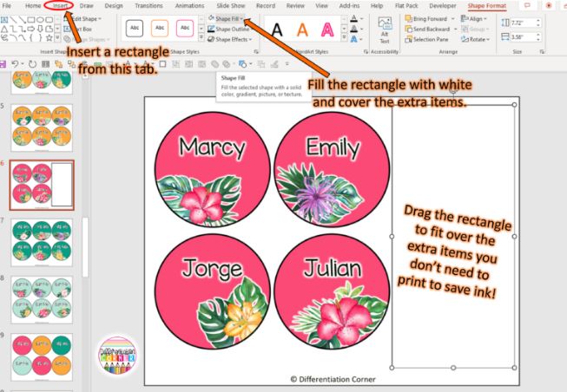Expand the Shape Effects dropdown

tap(253, 39)
